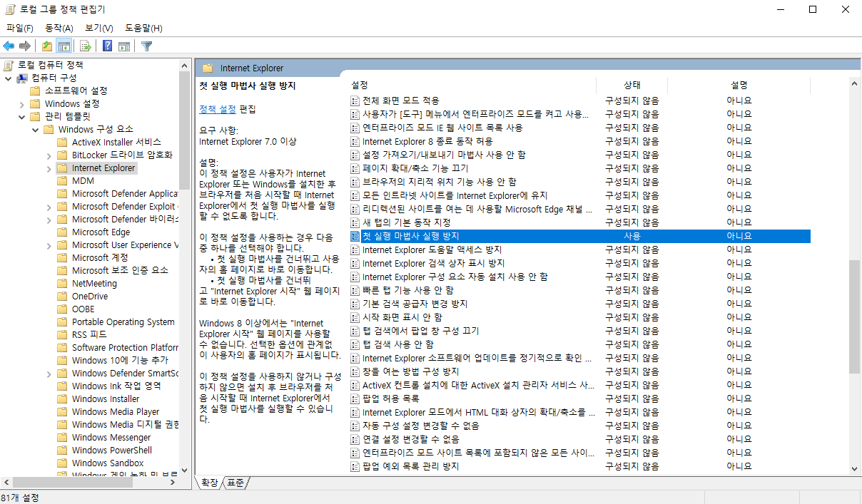Click the folder icon beside OneDrive
Viewport: 862px width, 504px height.
62,297
